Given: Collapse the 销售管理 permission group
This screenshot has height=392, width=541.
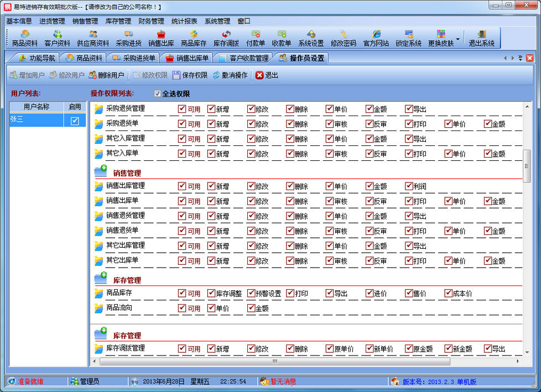Looking at the screenshot, I should coord(100,172).
